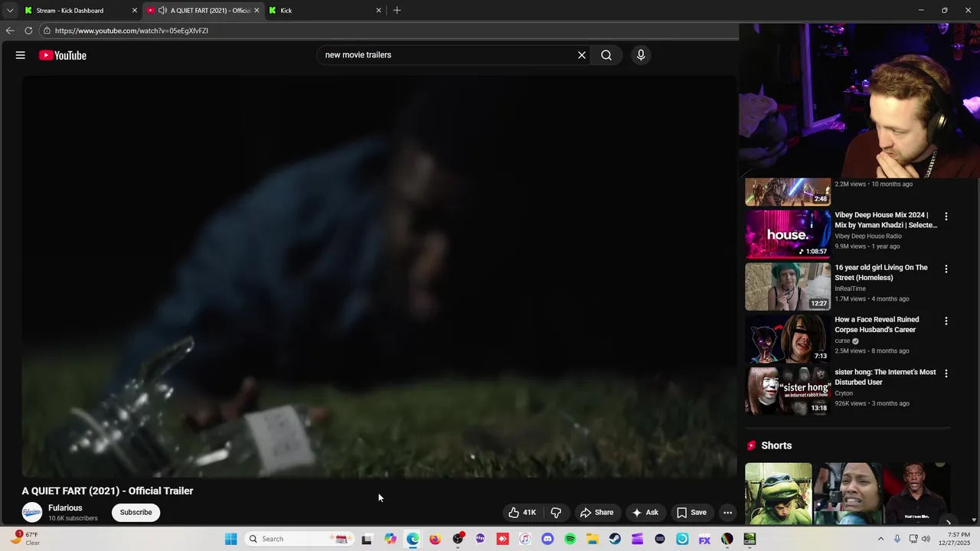Click the taskbar Search box
Image resolution: width=980 pixels, height=551 pixels.
[299, 540]
